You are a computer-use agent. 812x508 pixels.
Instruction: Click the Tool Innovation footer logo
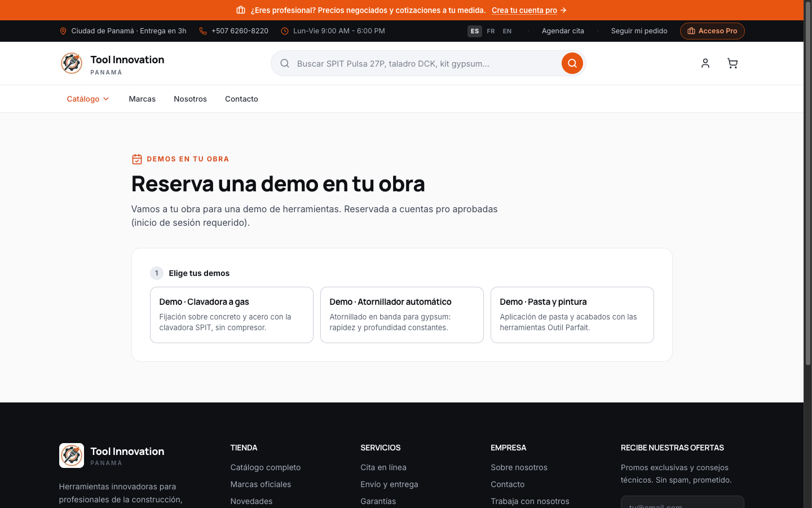[x=112, y=456]
